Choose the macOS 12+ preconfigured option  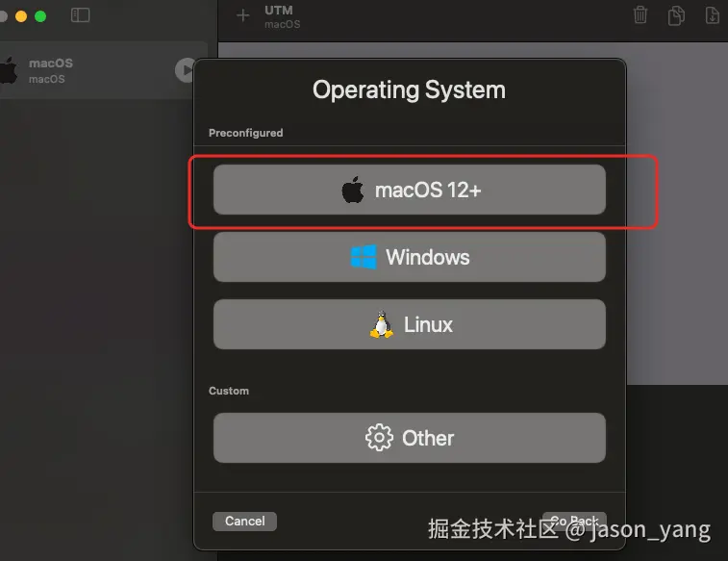[409, 190]
